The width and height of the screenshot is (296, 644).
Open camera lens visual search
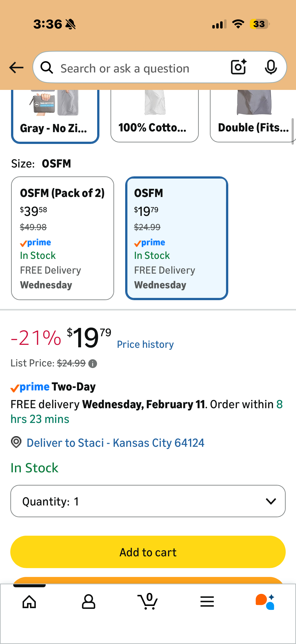(239, 67)
